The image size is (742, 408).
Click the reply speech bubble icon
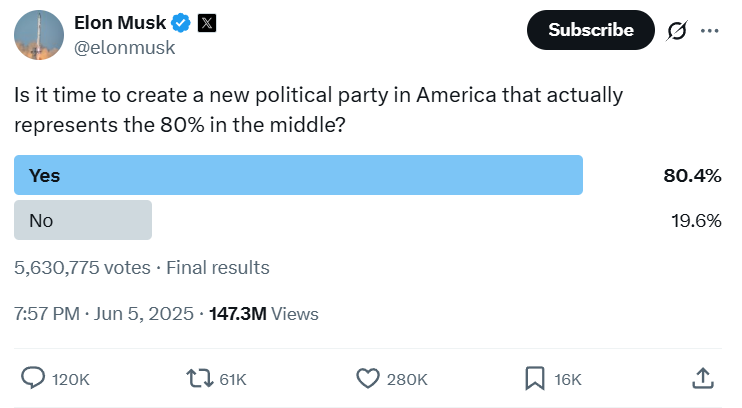pyautogui.click(x=33, y=378)
